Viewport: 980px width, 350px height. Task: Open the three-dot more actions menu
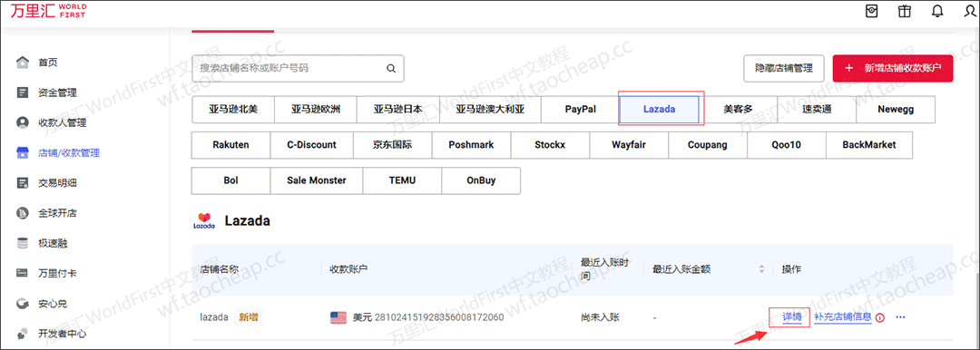click(x=901, y=316)
